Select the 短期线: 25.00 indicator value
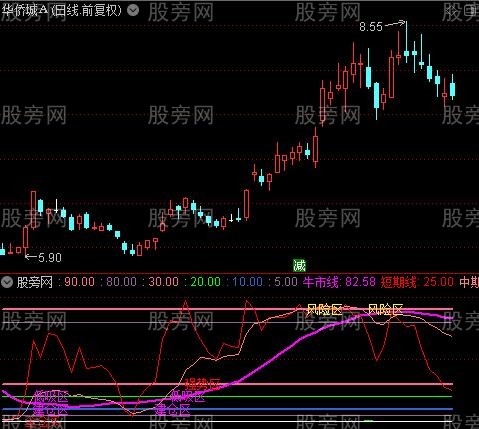The width and height of the screenshot is (479, 429). pyautogui.click(x=417, y=282)
